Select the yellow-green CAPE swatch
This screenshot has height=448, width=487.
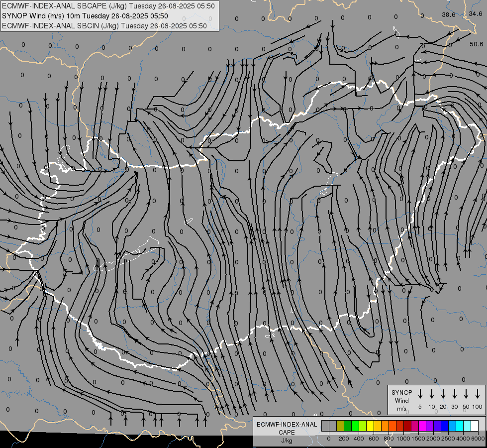363,426
